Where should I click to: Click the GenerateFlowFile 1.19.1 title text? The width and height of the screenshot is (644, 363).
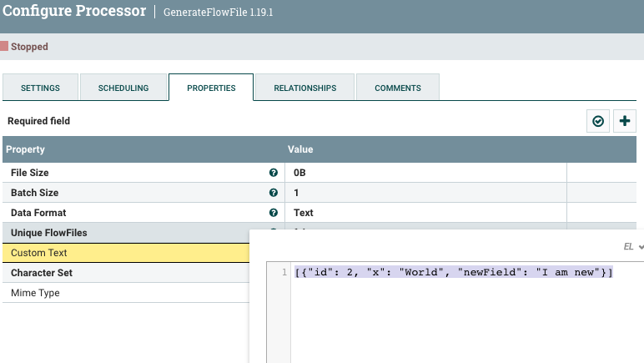point(218,13)
